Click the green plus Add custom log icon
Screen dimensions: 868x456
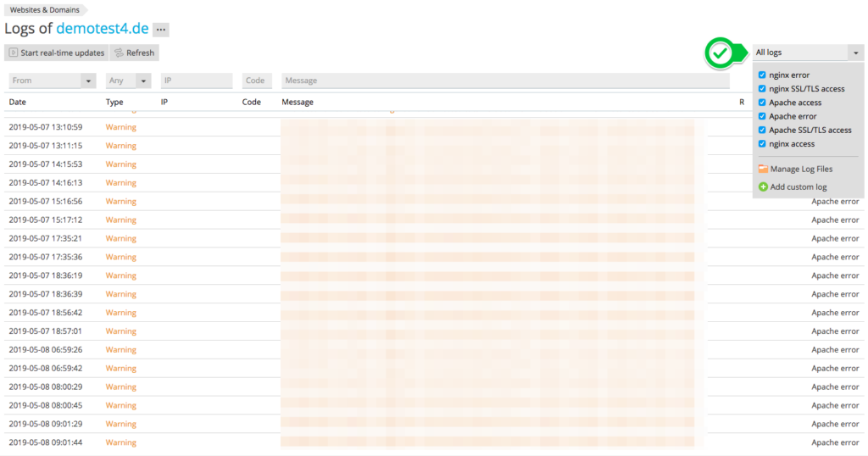763,187
